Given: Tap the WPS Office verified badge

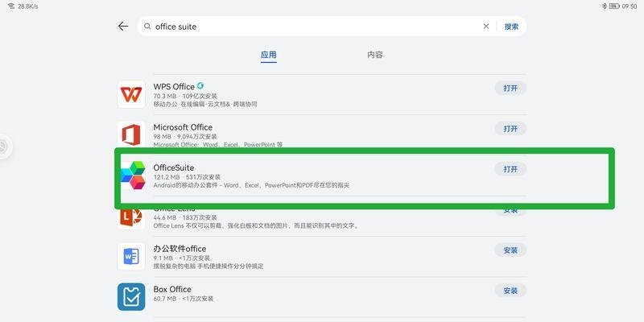Looking at the screenshot, I should [x=200, y=86].
